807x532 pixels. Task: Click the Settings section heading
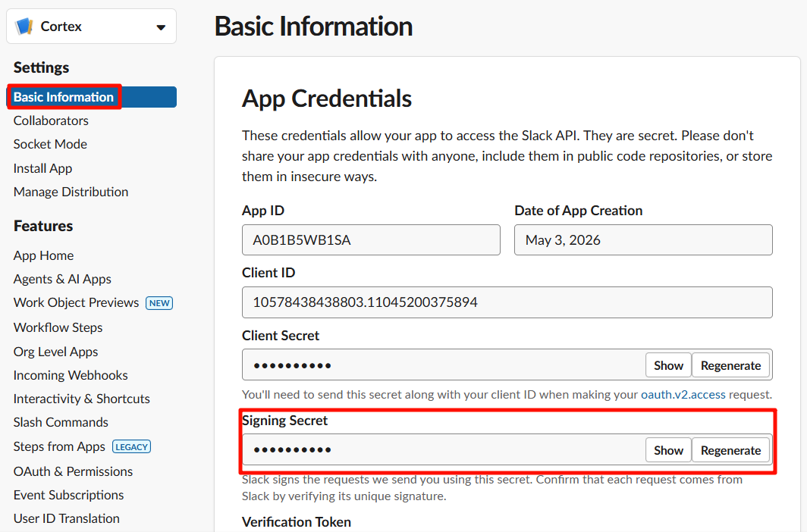[x=41, y=68]
